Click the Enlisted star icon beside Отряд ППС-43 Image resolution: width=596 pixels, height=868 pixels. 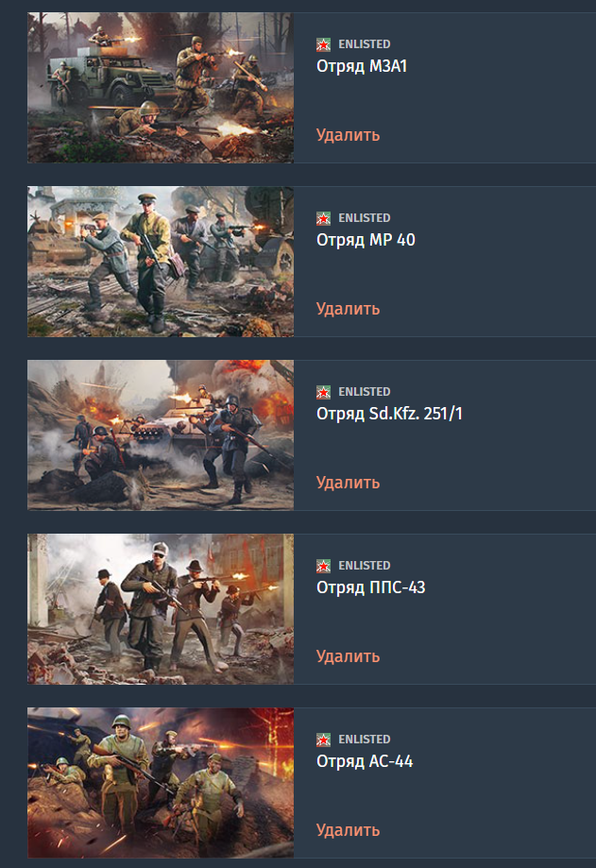[x=323, y=567]
